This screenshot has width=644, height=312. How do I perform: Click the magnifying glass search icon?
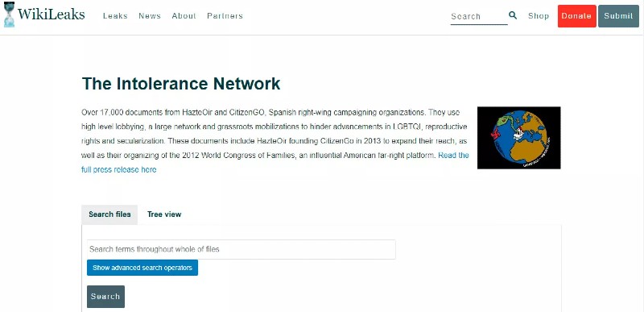coord(513,15)
